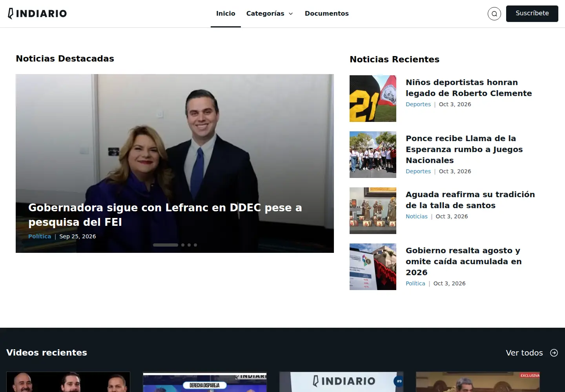
Task: Open the Documentos menu item
Action: [326, 14]
